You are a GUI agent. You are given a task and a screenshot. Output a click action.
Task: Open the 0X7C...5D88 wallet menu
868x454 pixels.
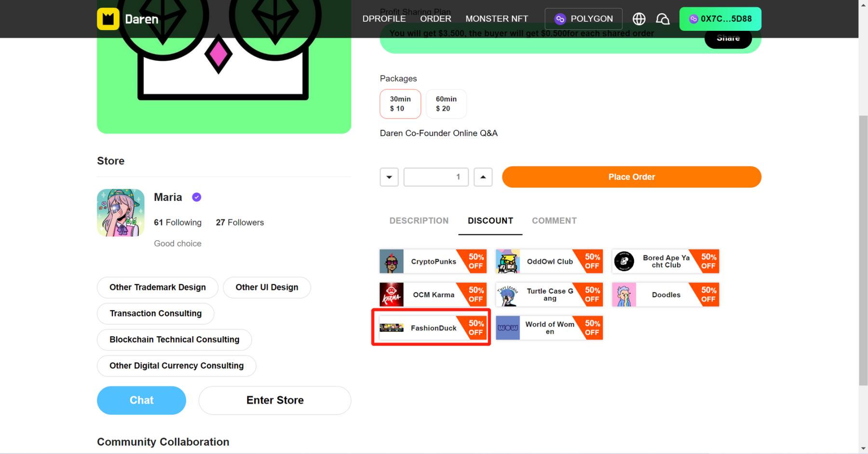[x=720, y=19]
